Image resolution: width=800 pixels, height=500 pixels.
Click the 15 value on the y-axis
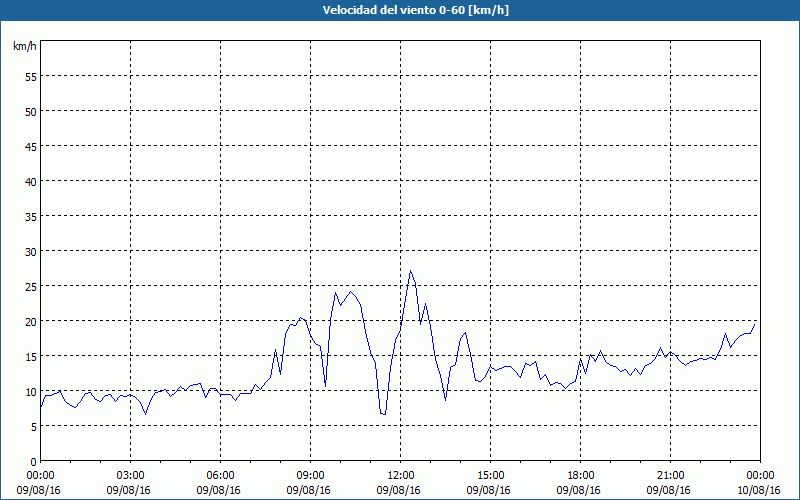tap(31, 357)
